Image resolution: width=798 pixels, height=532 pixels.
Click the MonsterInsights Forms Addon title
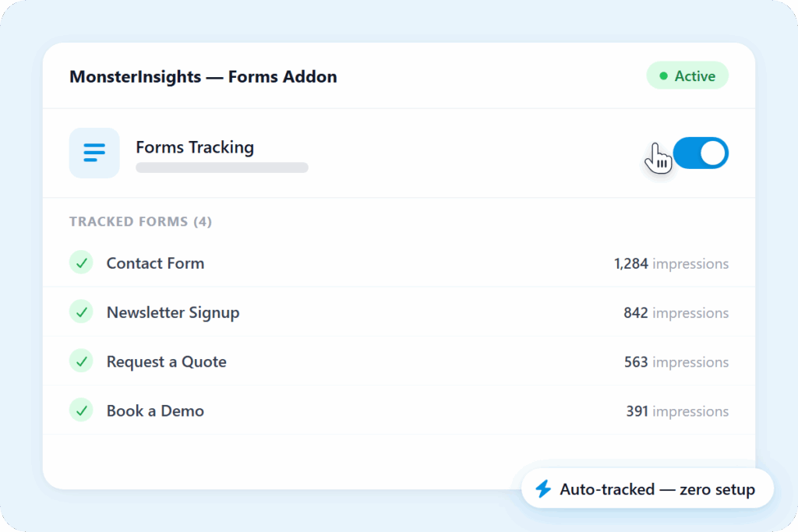point(203,76)
